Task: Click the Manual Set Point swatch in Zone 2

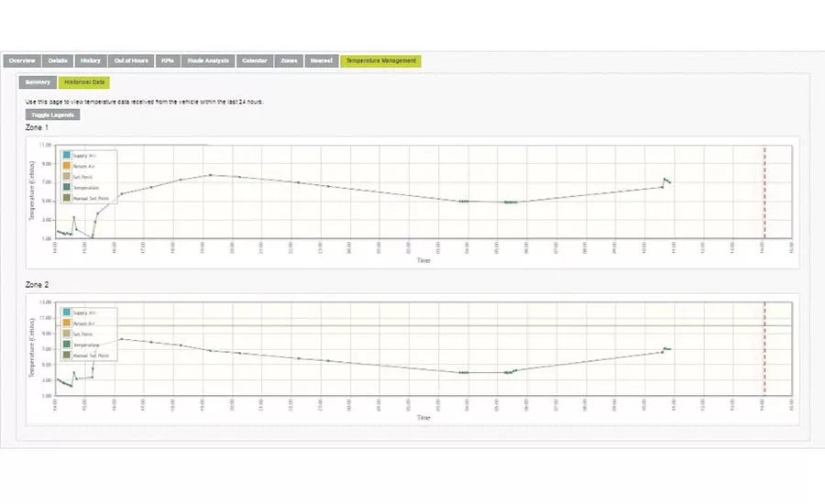Action: click(67, 355)
